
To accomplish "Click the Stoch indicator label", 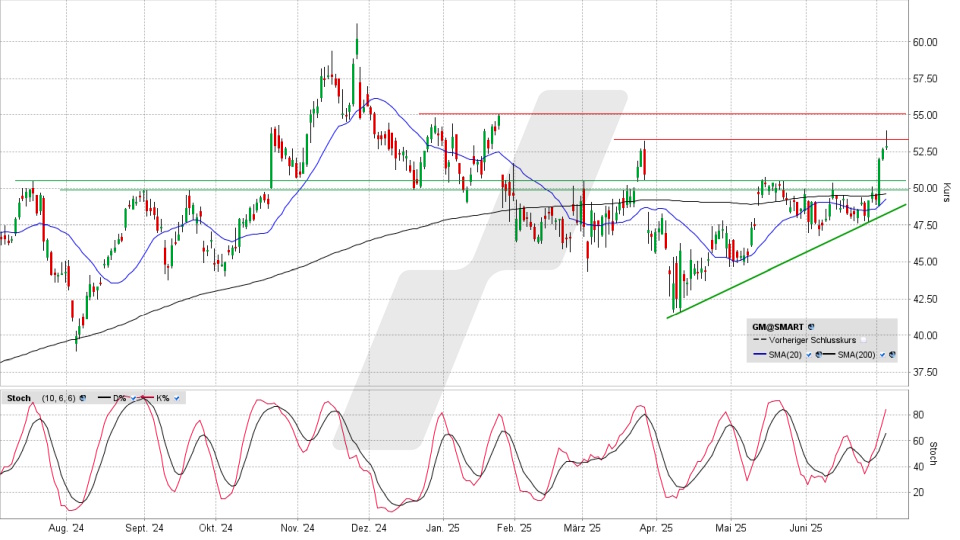I will pyautogui.click(x=19, y=398).
